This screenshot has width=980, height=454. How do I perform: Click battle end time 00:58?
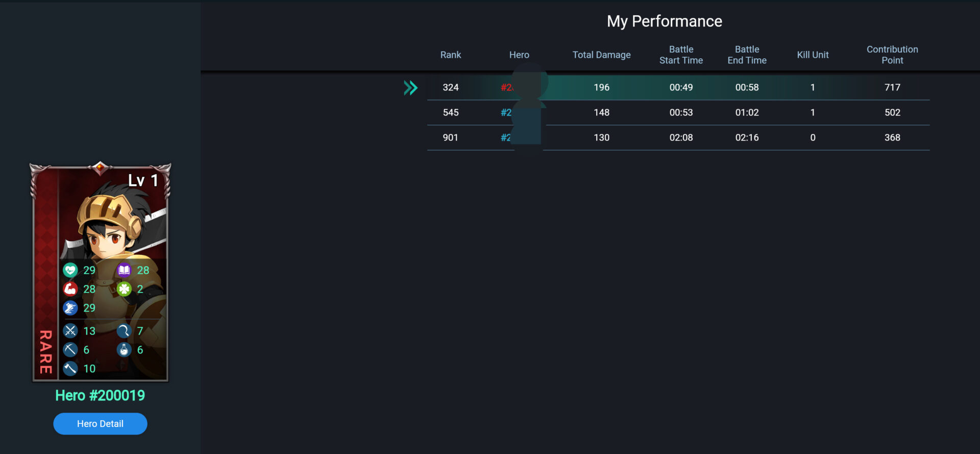click(747, 87)
